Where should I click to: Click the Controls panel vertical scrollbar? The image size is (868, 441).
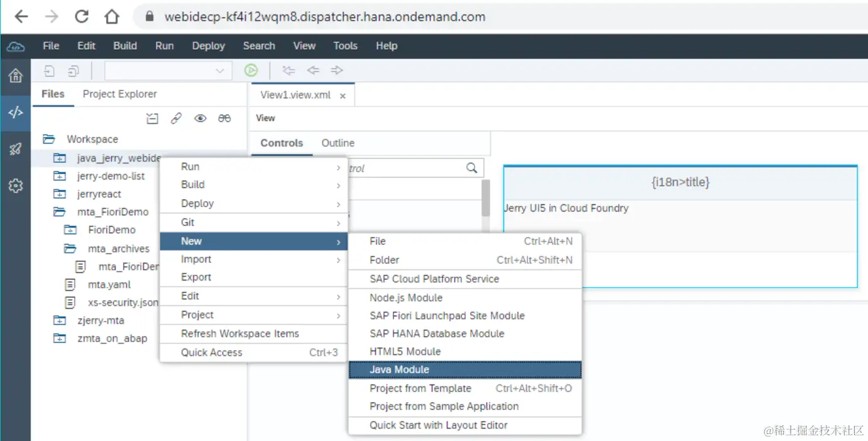(x=485, y=198)
